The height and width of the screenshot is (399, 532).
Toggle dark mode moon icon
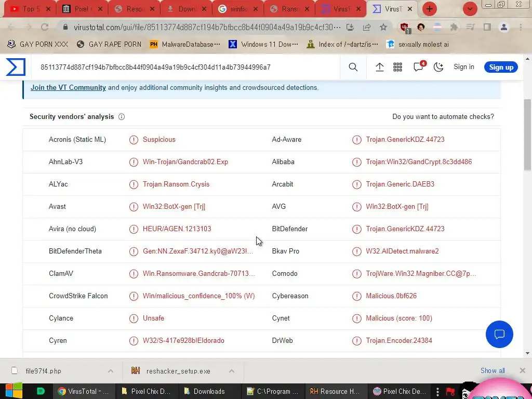coord(438,67)
